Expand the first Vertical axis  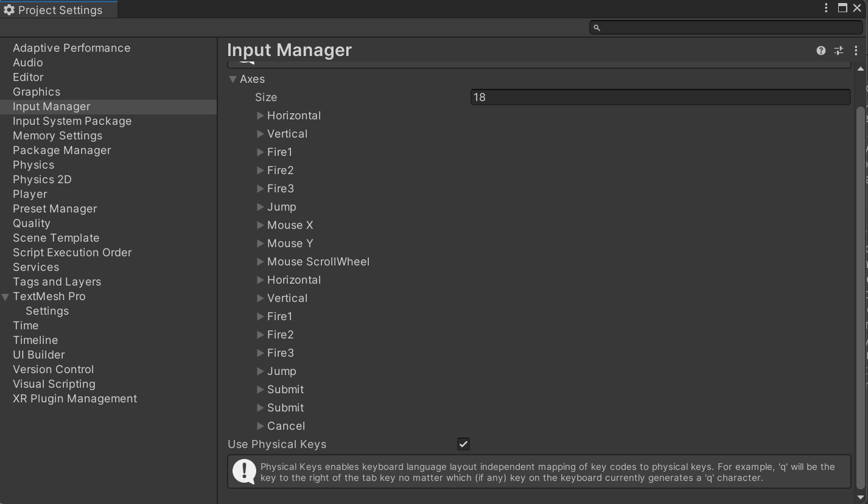(x=260, y=134)
